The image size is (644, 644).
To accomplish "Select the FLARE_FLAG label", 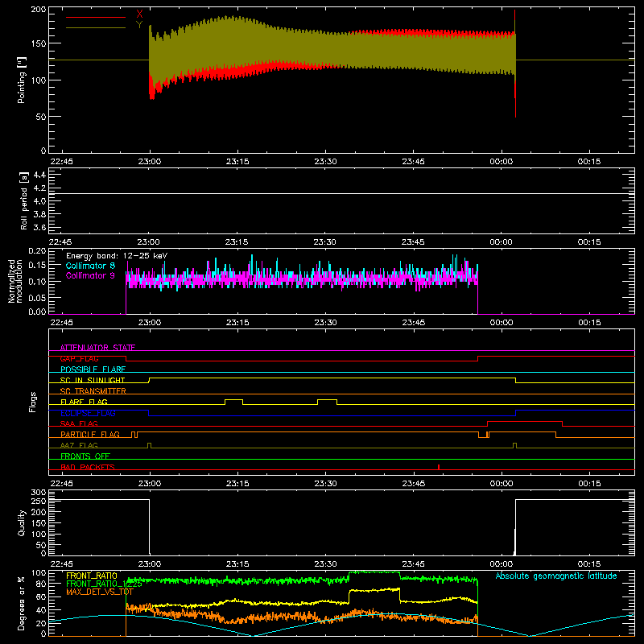I will pos(84,402).
